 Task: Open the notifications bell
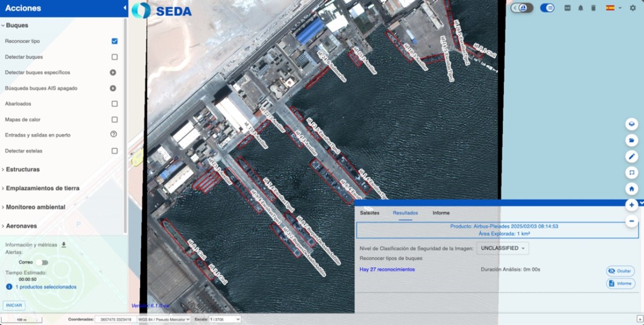pyautogui.click(x=581, y=8)
